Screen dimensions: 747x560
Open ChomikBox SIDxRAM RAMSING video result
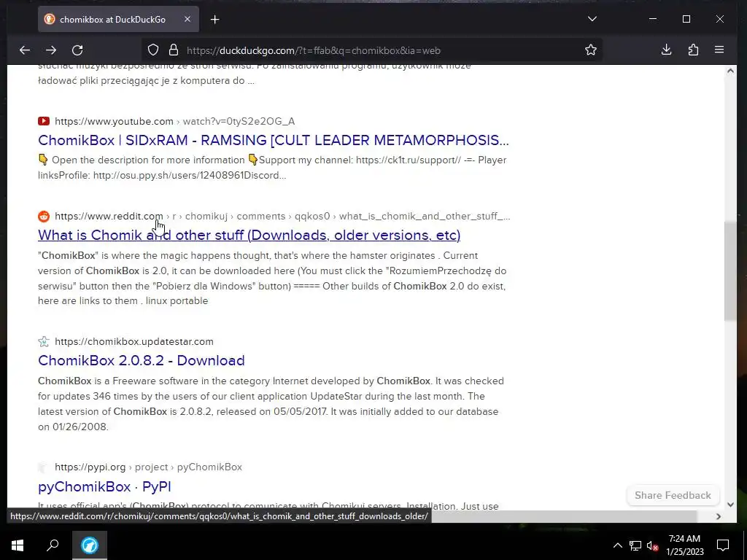(x=274, y=140)
